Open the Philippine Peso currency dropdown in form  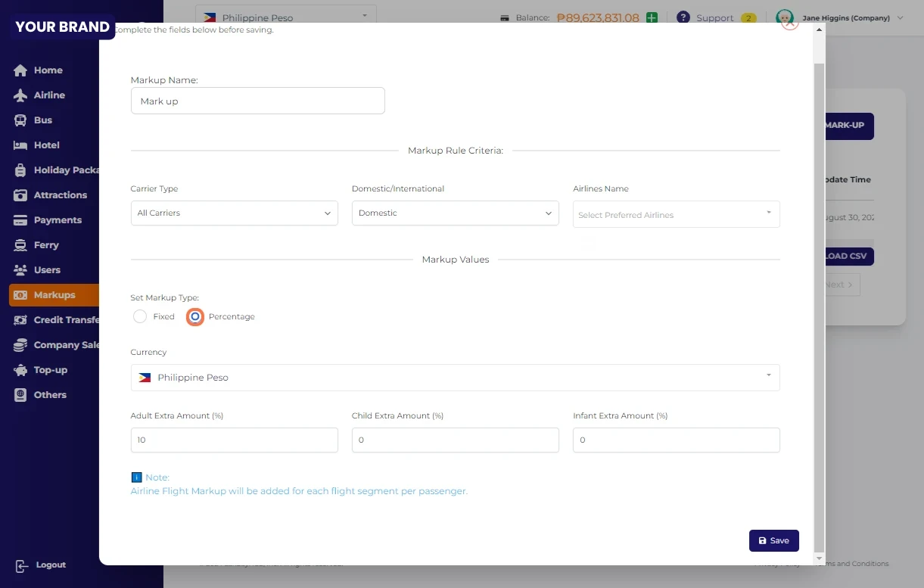point(455,378)
